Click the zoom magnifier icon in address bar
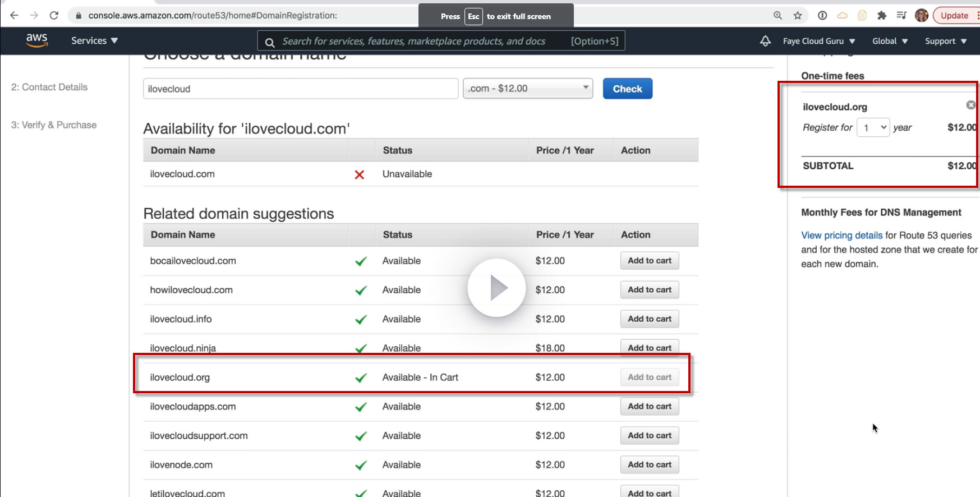The width and height of the screenshot is (980, 497). [777, 16]
